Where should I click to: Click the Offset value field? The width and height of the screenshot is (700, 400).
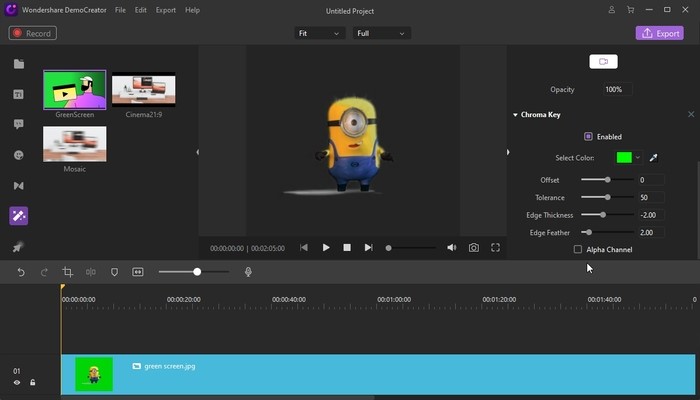tap(651, 180)
